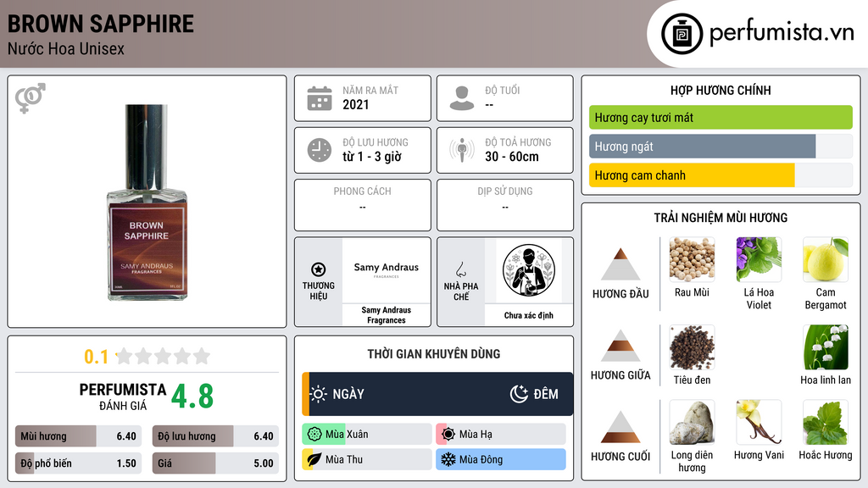
Task: Click the summer sun icon in Mùa Hạ
Action: pyautogui.click(x=448, y=435)
